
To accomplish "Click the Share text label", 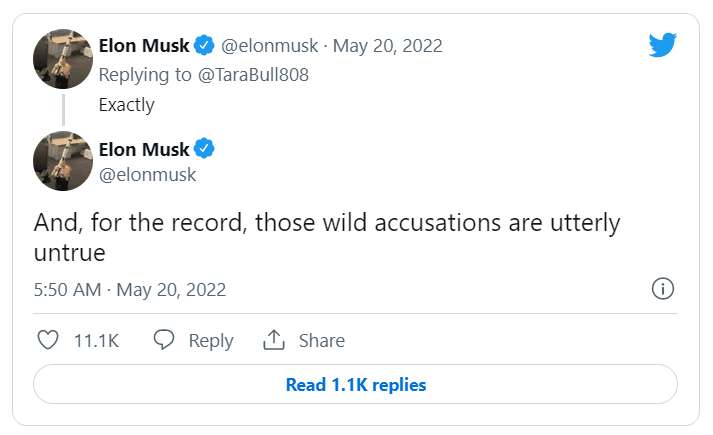I will tap(321, 340).
